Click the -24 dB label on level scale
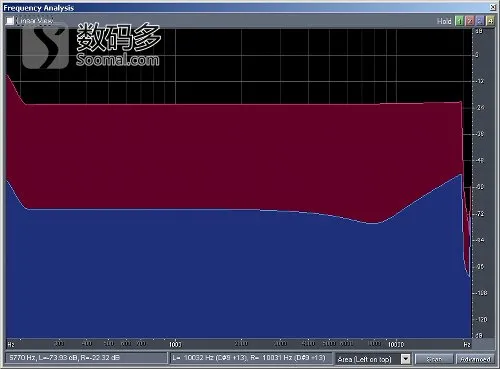500x369 pixels. point(480,108)
